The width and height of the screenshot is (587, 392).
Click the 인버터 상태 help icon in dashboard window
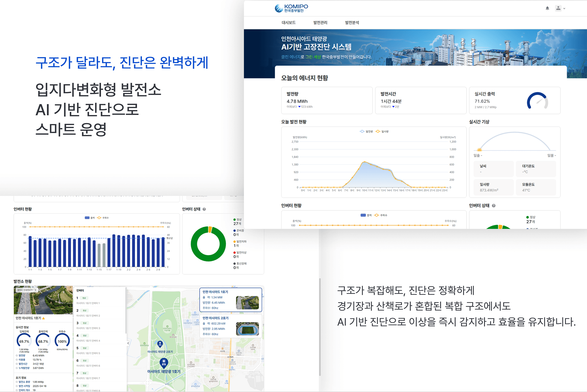coord(494,206)
